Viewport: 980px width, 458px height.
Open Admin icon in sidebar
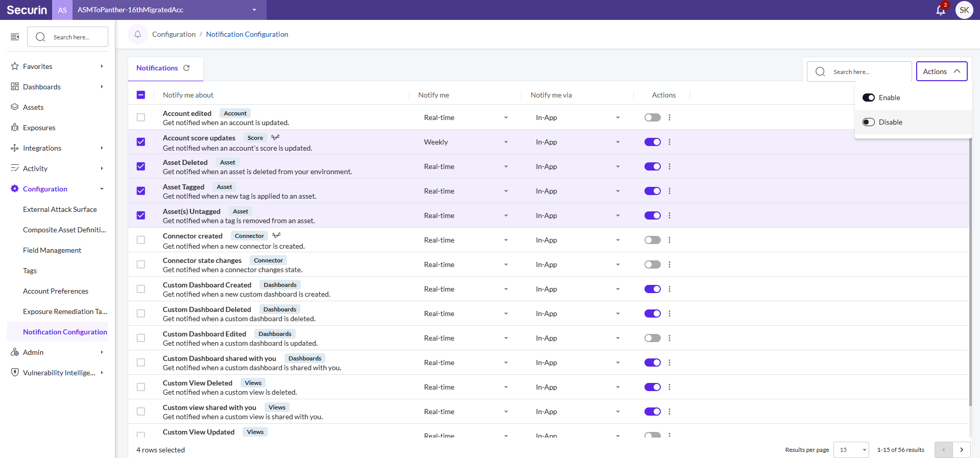pyautogui.click(x=15, y=352)
